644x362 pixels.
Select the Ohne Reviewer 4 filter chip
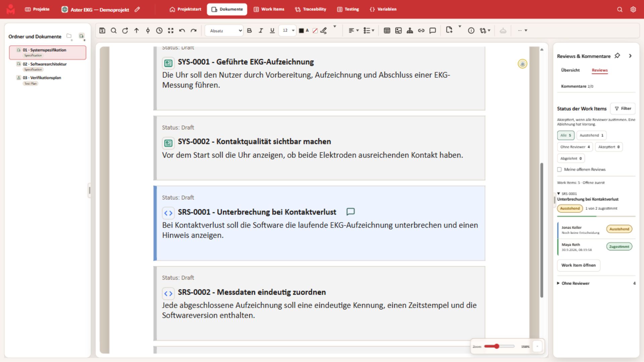pos(575,147)
